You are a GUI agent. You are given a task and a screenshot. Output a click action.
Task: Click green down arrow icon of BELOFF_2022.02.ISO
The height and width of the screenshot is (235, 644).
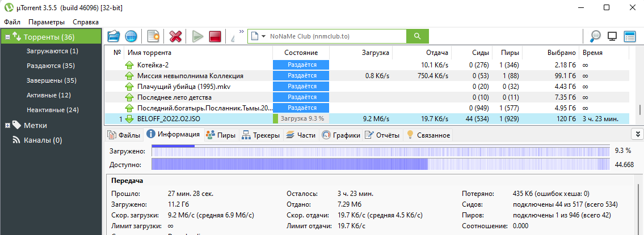(129, 119)
